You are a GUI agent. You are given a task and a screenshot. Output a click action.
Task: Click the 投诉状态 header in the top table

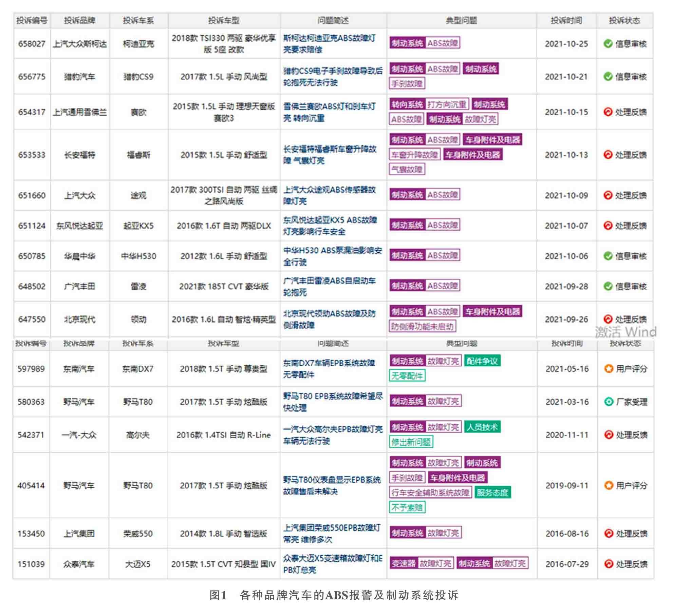point(624,20)
